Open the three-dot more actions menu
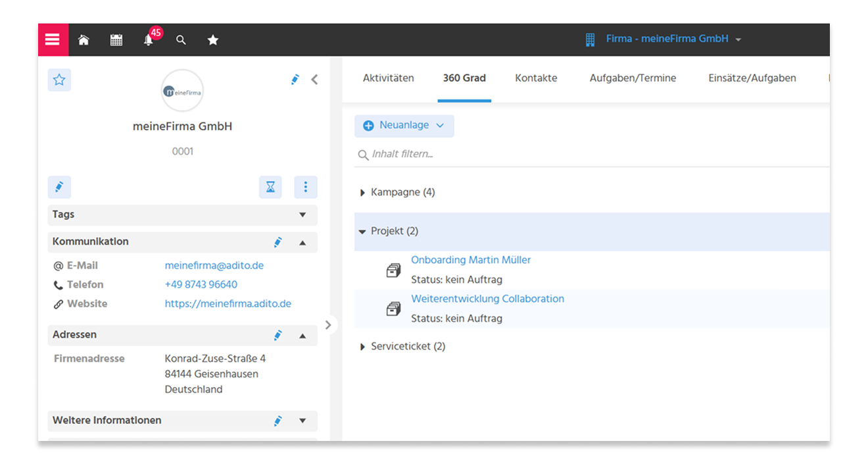This screenshot has height=462, width=868. coord(306,188)
